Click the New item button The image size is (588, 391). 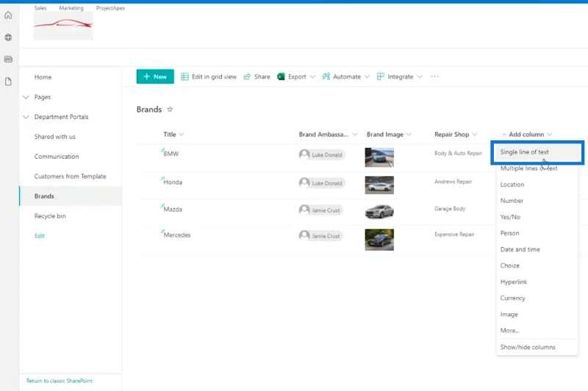click(x=155, y=76)
